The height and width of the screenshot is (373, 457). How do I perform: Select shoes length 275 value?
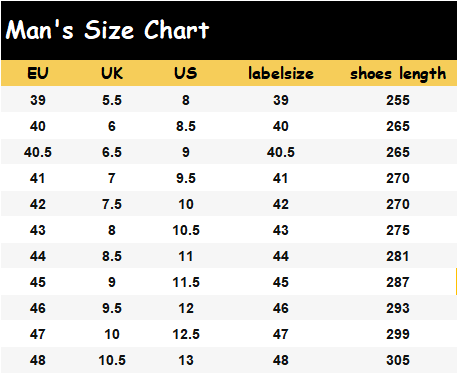click(x=398, y=230)
